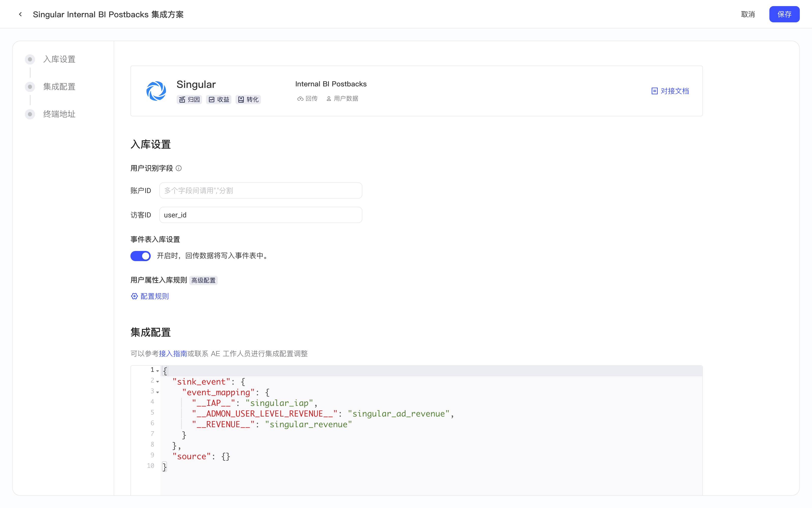Click the 回传 cloud icon
The height and width of the screenshot is (508, 812).
click(x=300, y=99)
